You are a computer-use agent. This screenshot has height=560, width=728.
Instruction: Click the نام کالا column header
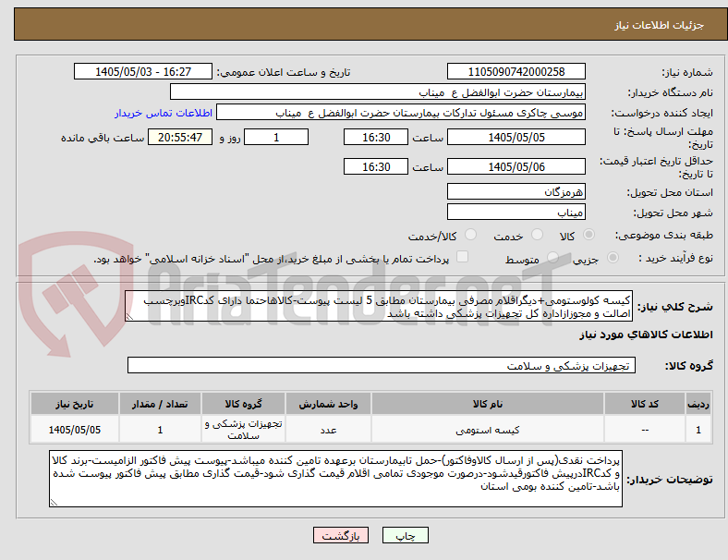coord(487,404)
